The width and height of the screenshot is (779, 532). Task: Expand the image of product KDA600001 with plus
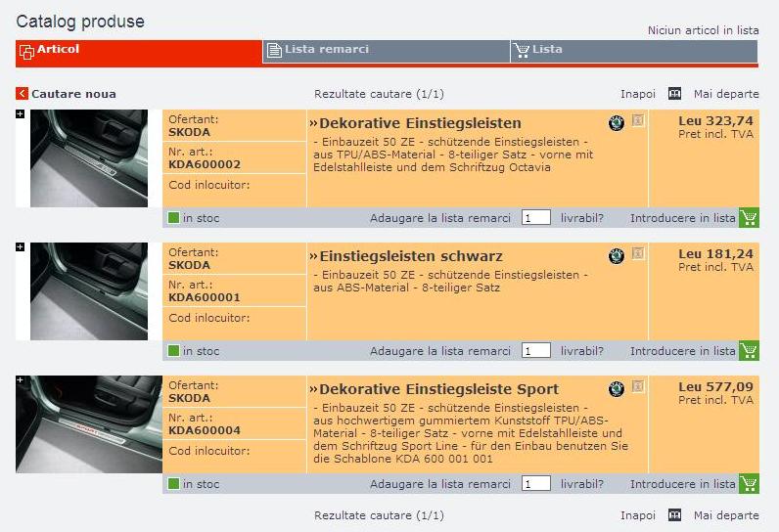coord(20,247)
